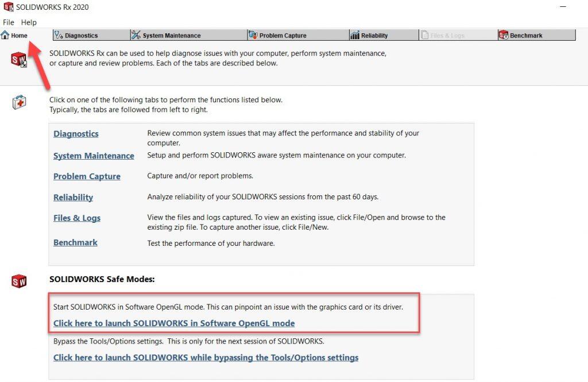Viewport: 588px width, 382px height.
Task: Open the Help menu
Action: click(29, 22)
